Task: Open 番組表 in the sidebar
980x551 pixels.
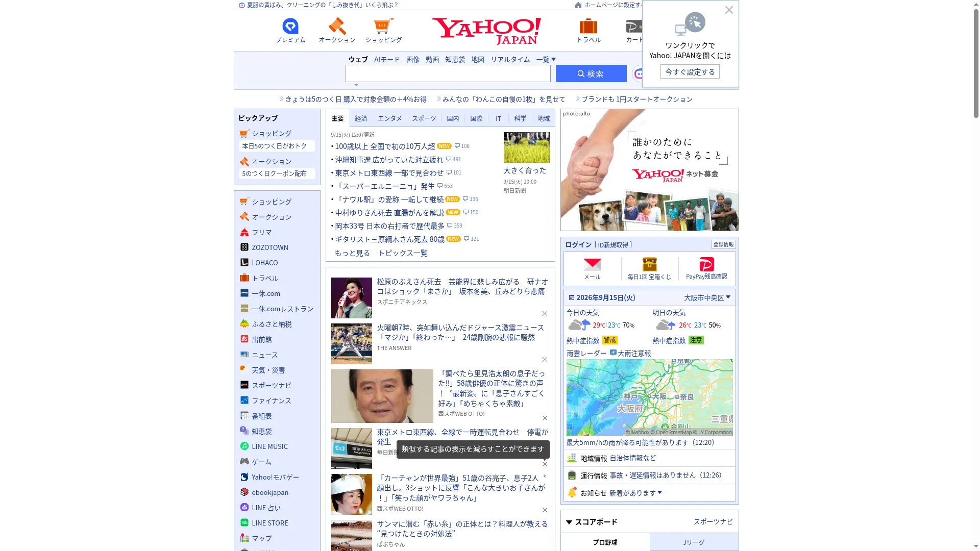Action: point(261,416)
